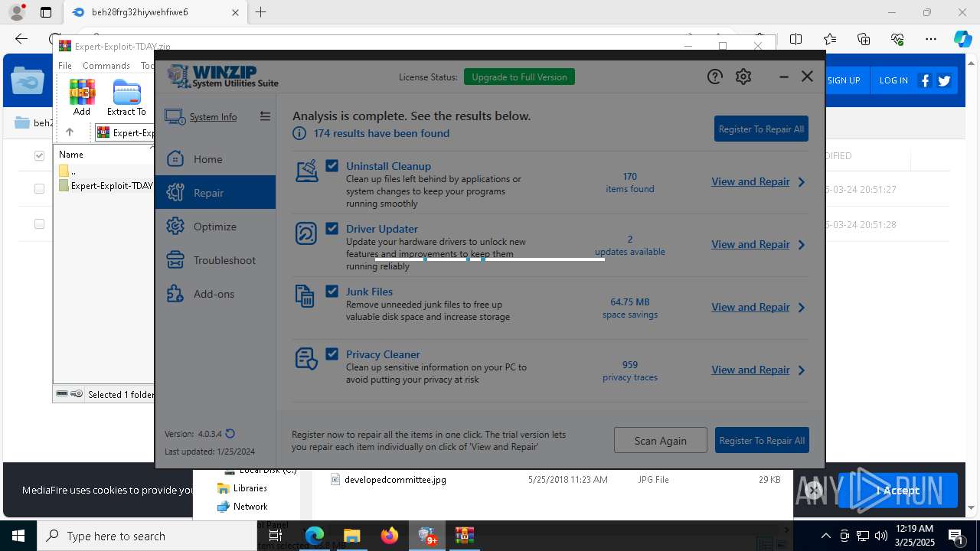Click the System Info monitor icon

175,117
